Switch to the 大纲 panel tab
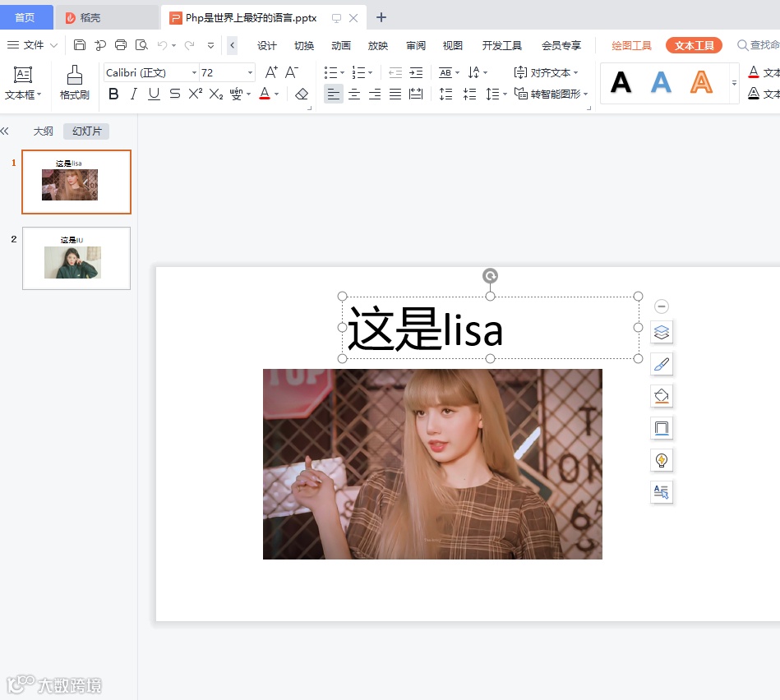 click(x=44, y=131)
